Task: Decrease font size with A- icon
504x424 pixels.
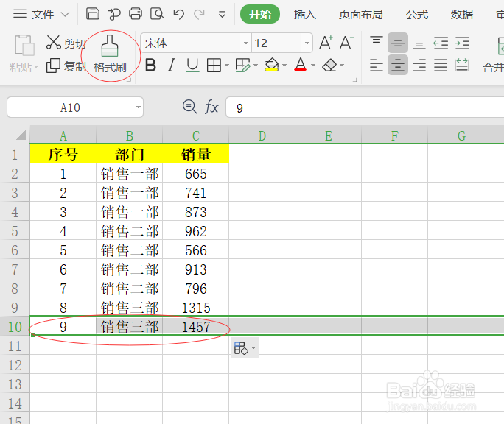Action: (346, 43)
